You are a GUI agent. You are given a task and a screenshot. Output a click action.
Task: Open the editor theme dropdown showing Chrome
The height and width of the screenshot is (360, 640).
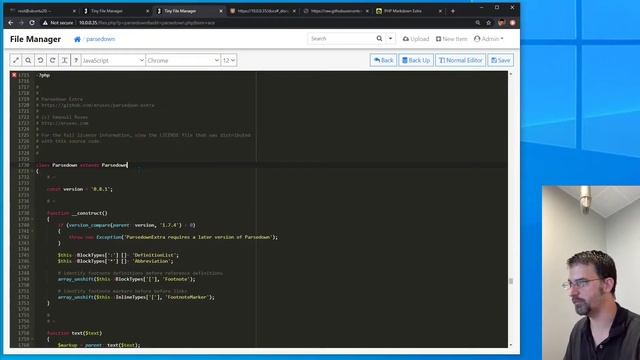[183, 60]
